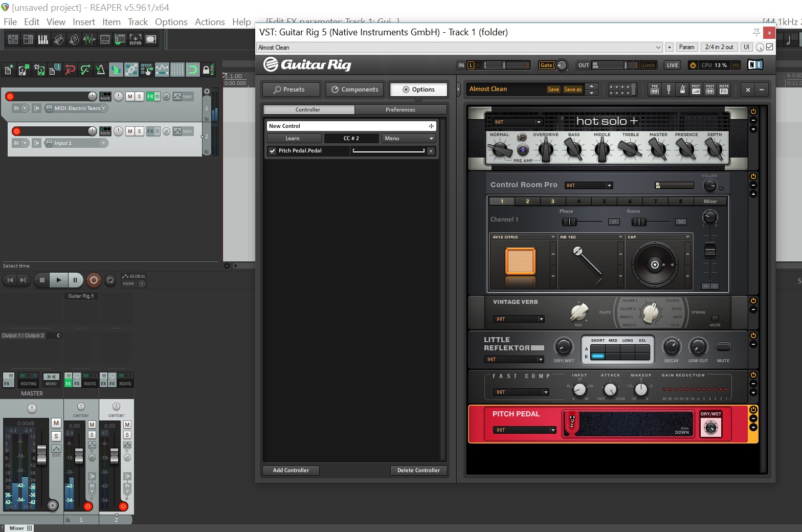Toggle the Pitch Pedal.Pedal controller checkbox
This screenshot has height=532, width=802.
click(272, 151)
